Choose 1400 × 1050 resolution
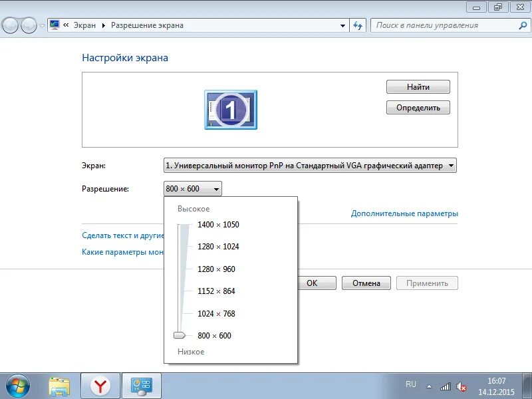This screenshot has height=399, width=532. pos(218,225)
